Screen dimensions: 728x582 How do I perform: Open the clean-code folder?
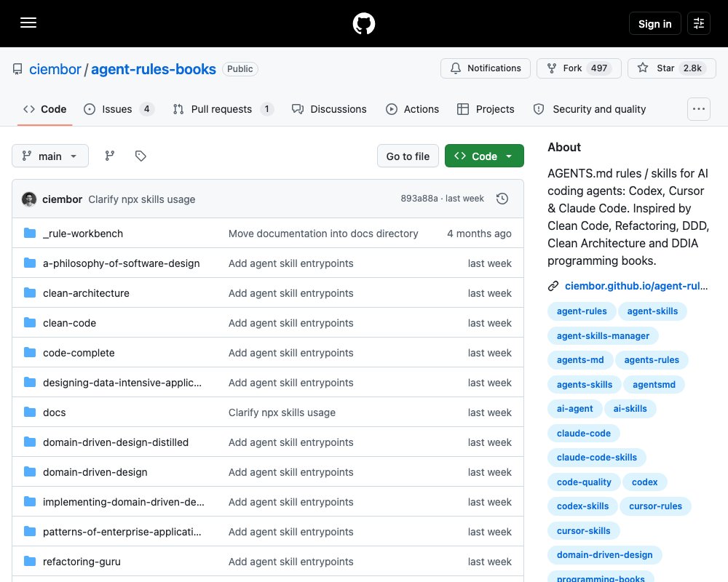coord(69,323)
